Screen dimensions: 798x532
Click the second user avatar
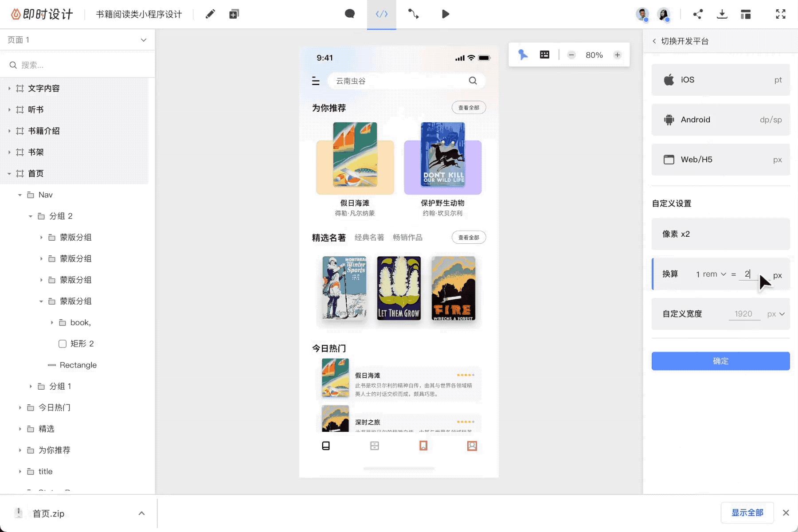pyautogui.click(x=664, y=14)
